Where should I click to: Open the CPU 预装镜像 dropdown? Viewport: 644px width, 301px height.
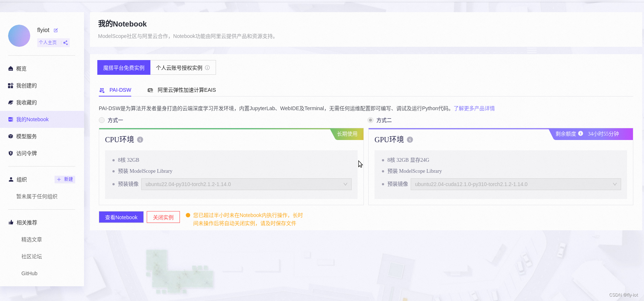[x=246, y=184]
